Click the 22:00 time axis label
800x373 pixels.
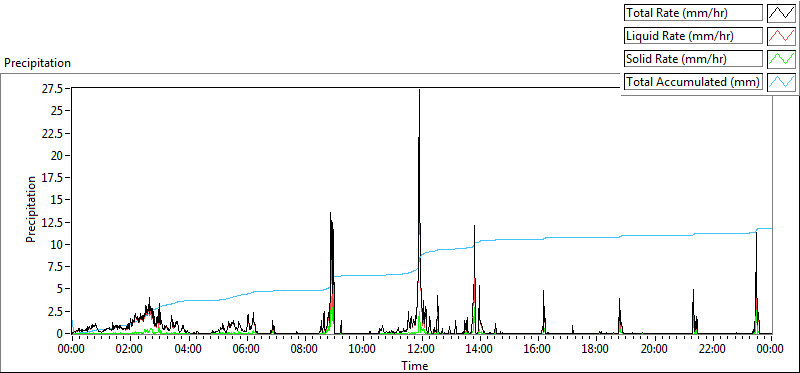[713, 350]
